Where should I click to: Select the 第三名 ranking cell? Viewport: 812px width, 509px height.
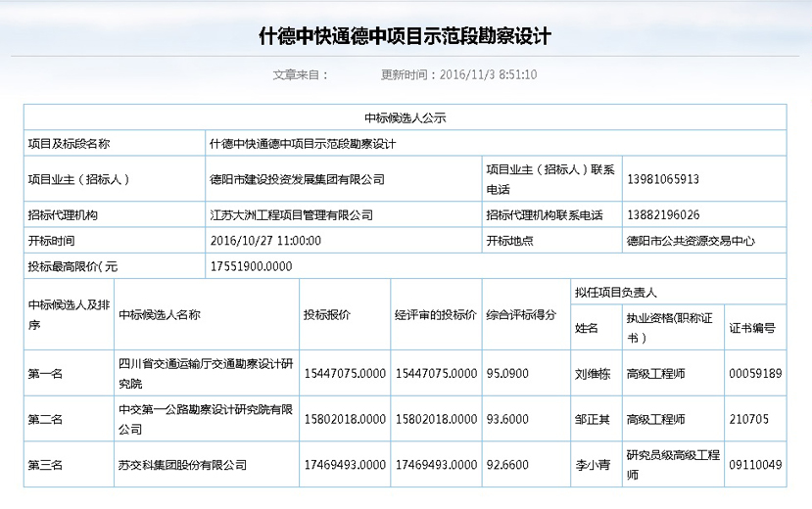[45, 465]
